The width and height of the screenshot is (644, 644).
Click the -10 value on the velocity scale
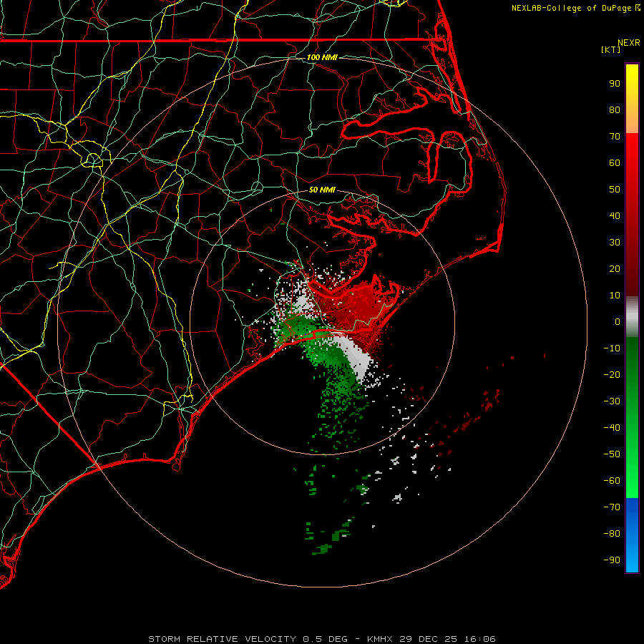[x=612, y=348]
